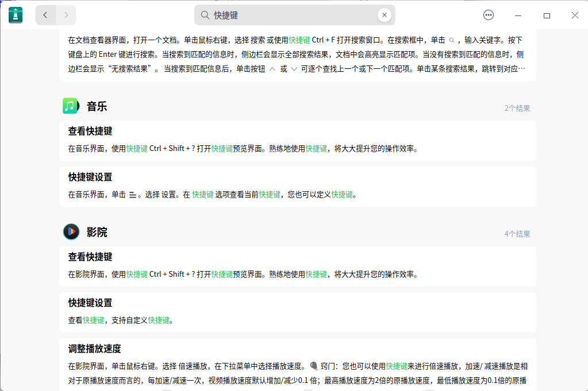Open 查看快捷键 result under 影院
Viewport: 588px width, 391px height.
[297, 266]
